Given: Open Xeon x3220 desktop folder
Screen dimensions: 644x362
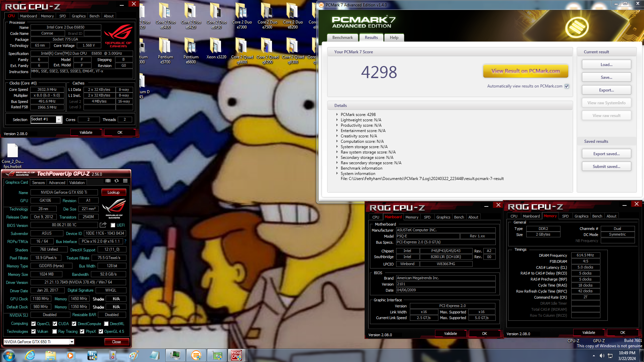Looking at the screenshot, I should [216, 48].
